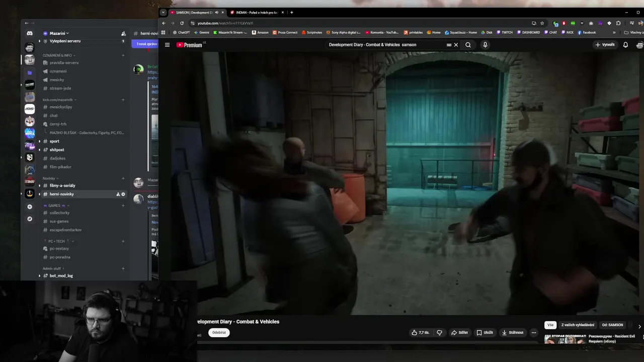Open the Resident Evil Requiem recommended video thumbnail
Image resolution: width=644 pixels, height=362 pixels.
[x=565, y=339]
